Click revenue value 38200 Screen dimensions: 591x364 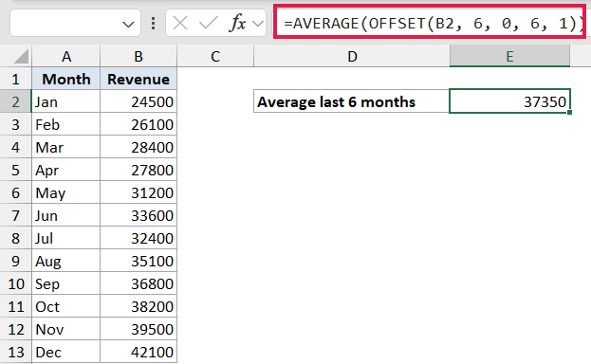coord(139,306)
